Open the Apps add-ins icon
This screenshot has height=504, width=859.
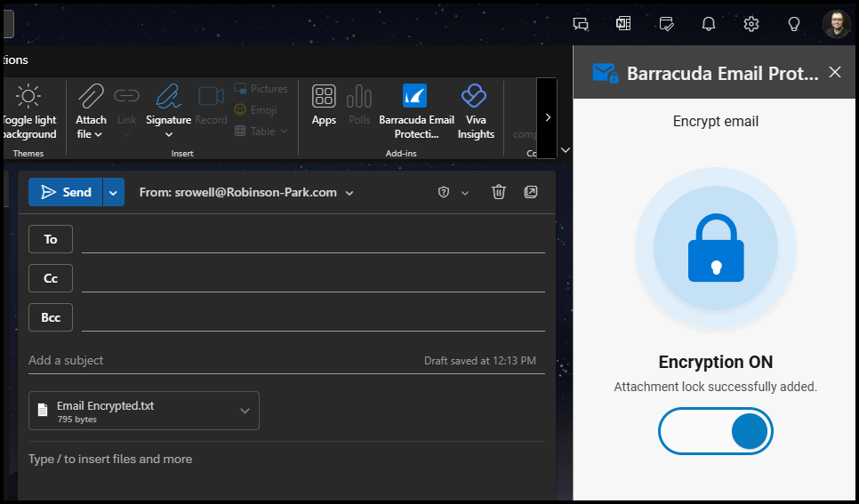[x=324, y=96]
